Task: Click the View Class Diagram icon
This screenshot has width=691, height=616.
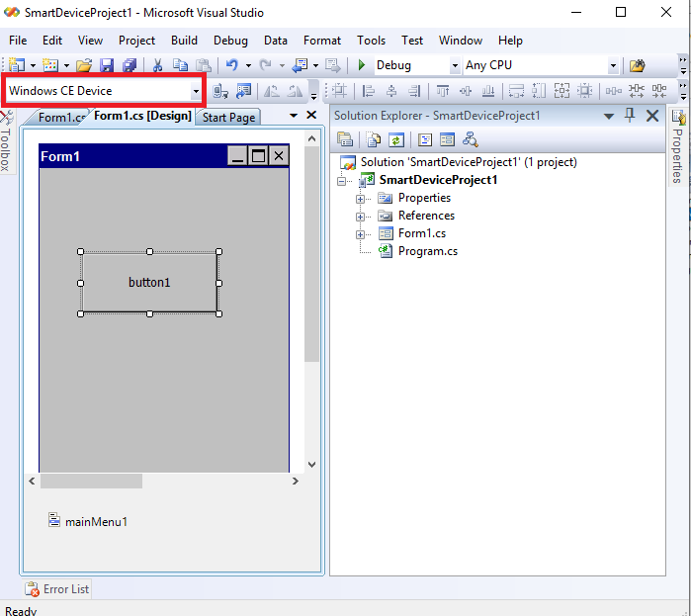Action: [x=471, y=140]
